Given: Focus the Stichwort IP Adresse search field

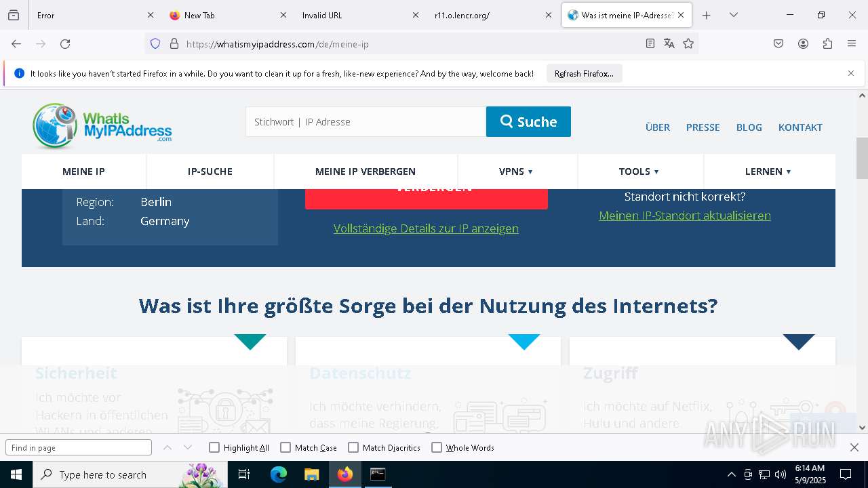Looking at the screenshot, I should pyautogui.click(x=366, y=121).
